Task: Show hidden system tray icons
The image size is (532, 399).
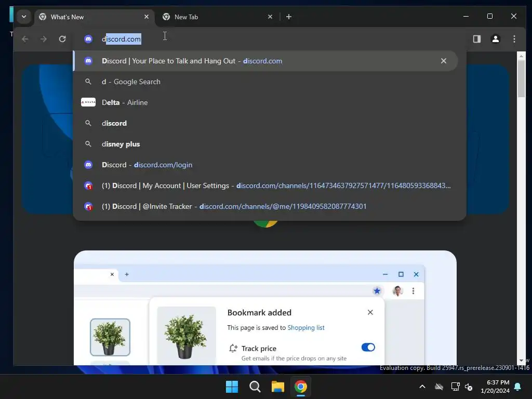Action: point(422,387)
